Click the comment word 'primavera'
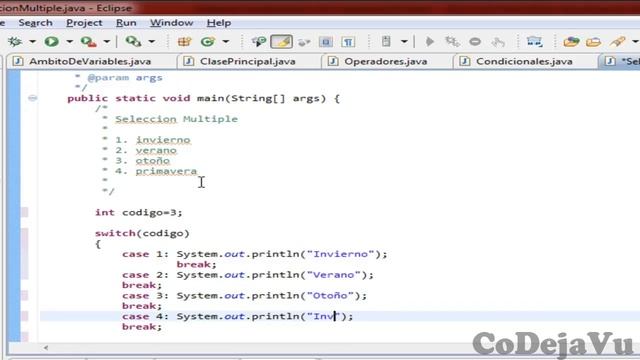This screenshot has height=360, width=640. tap(166, 171)
